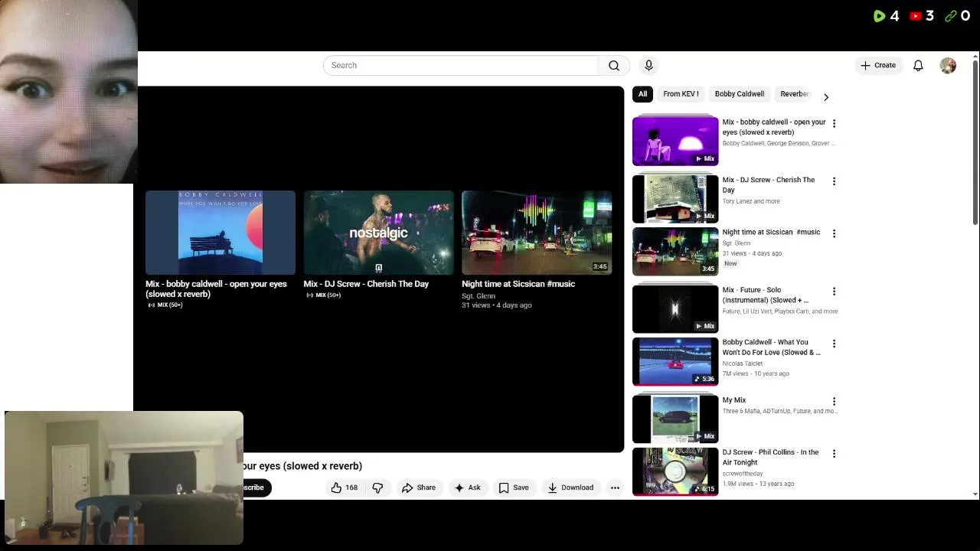Open sidebar bobby caldwell mix purple thumbnail

[675, 141]
